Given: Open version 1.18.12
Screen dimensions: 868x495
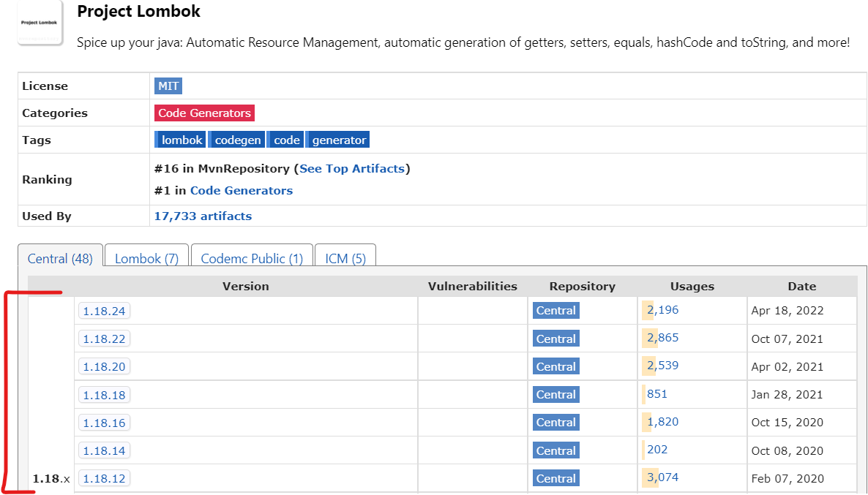Looking at the screenshot, I should point(104,478).
